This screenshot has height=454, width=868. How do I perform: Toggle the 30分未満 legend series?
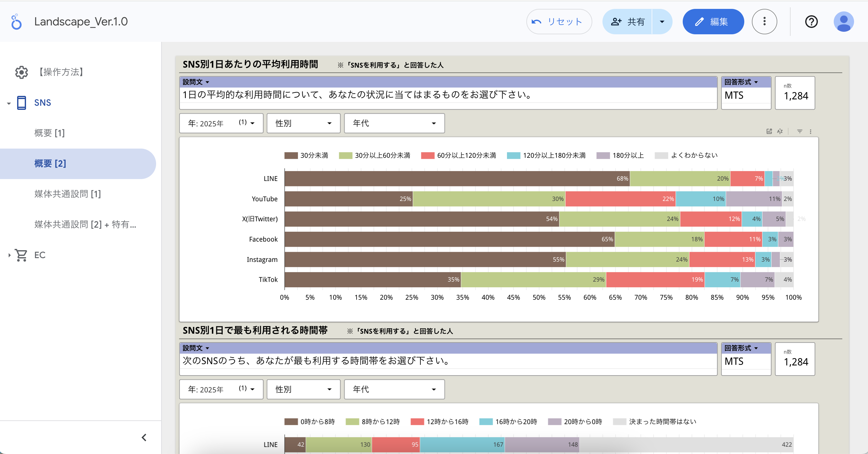coord(306,155)
